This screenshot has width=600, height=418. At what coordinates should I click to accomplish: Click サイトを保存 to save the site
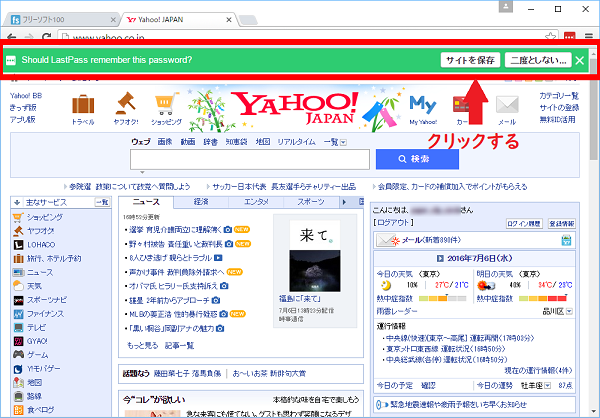coord(470,60)
